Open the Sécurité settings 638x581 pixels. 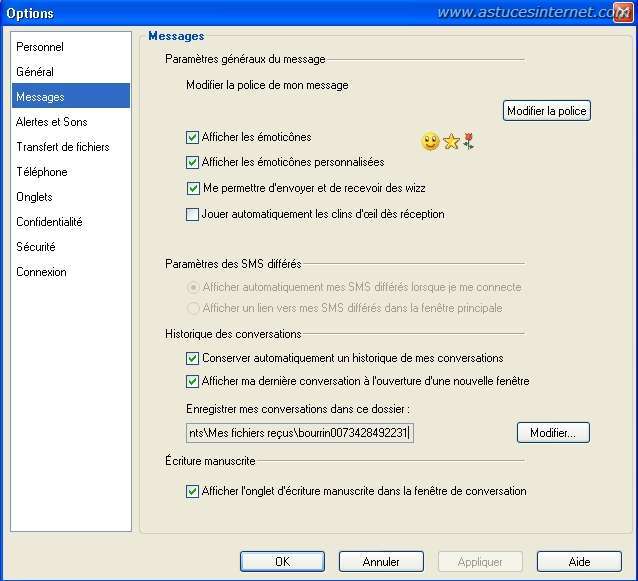tap(35, 247)
